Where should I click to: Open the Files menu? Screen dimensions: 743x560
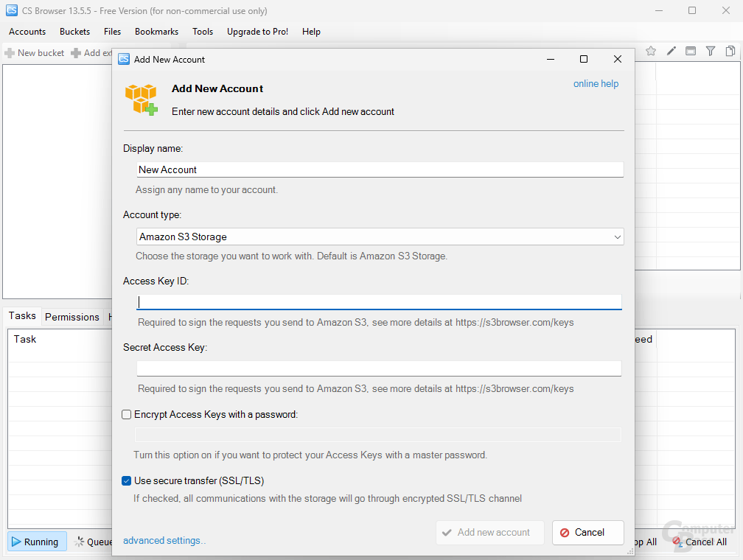pyautogui.click(x=112, y=32)
